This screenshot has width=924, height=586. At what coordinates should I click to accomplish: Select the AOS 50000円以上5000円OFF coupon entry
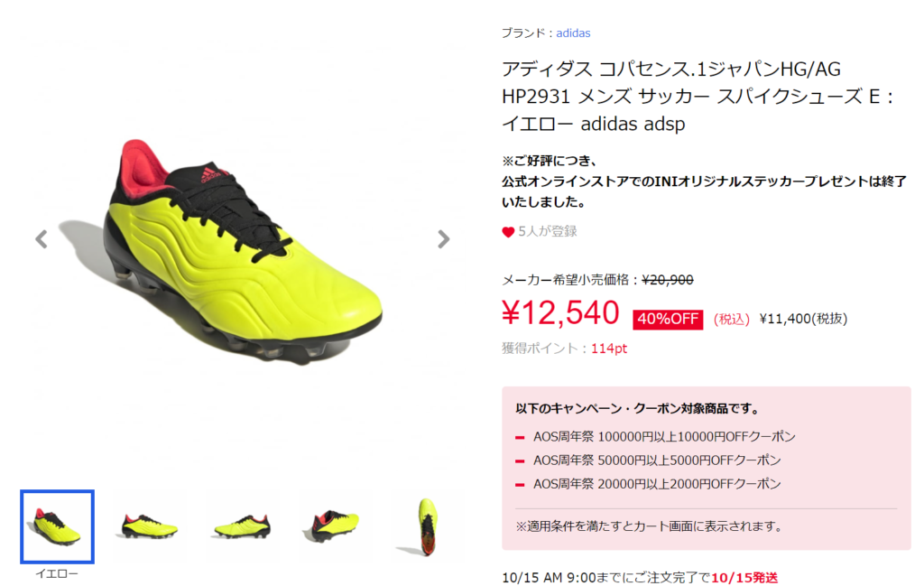tap(657, 460)
